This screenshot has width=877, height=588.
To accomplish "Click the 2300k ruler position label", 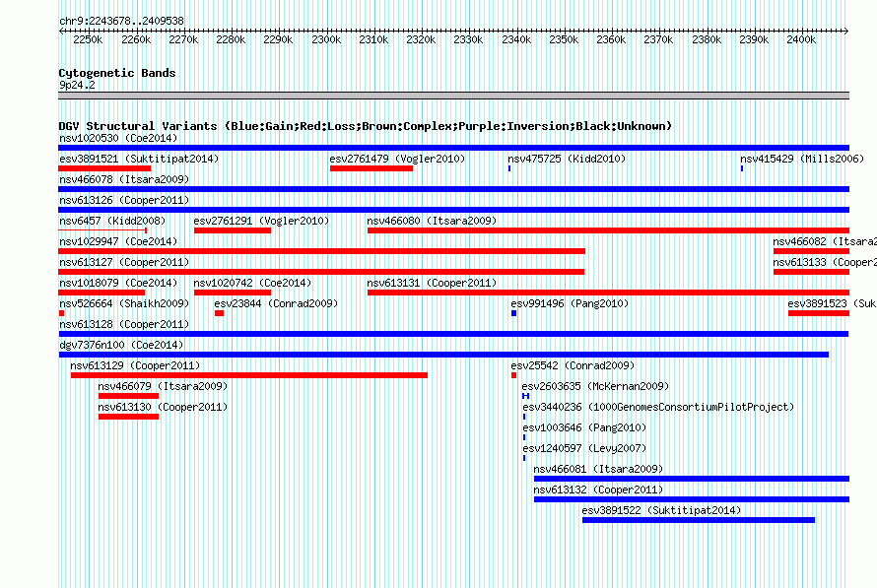I will click(x=326, y=39).
